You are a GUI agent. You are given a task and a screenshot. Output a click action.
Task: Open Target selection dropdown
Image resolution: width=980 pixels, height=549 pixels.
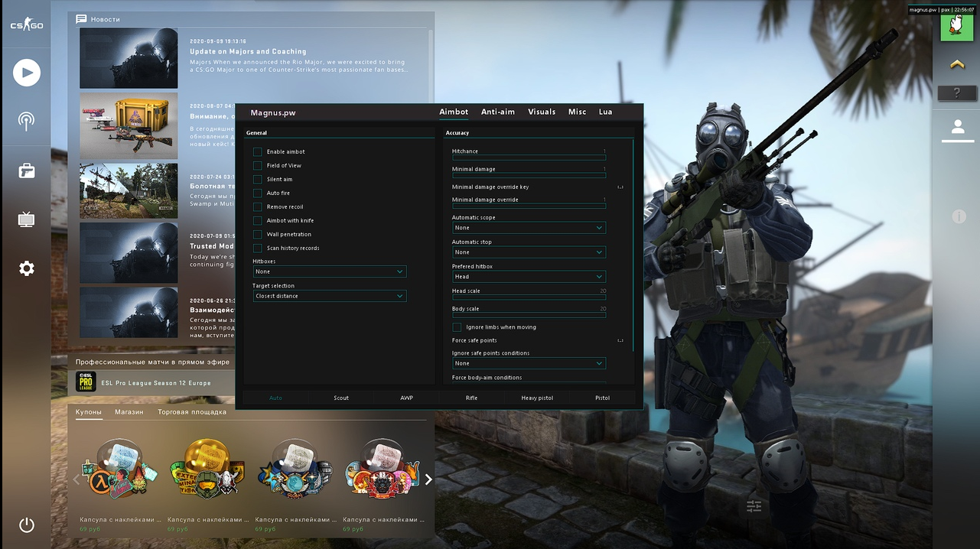pos(330,296)
